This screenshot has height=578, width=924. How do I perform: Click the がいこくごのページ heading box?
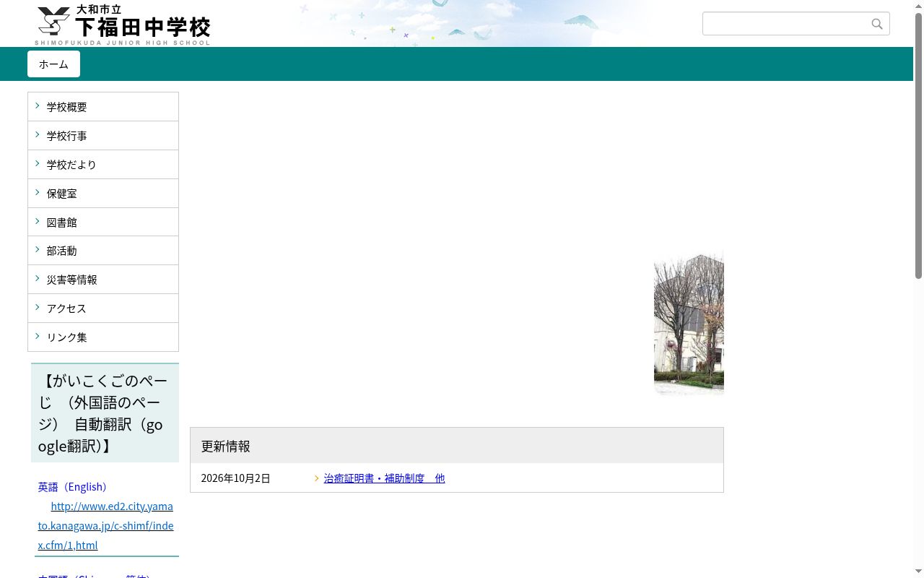[105, 413]
